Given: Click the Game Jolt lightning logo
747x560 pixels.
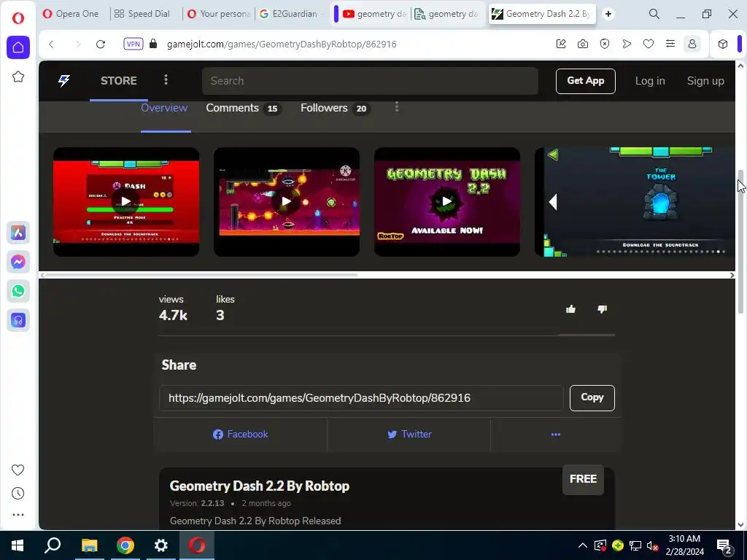Looking at the screenshot, I should [x=64, y=80].
